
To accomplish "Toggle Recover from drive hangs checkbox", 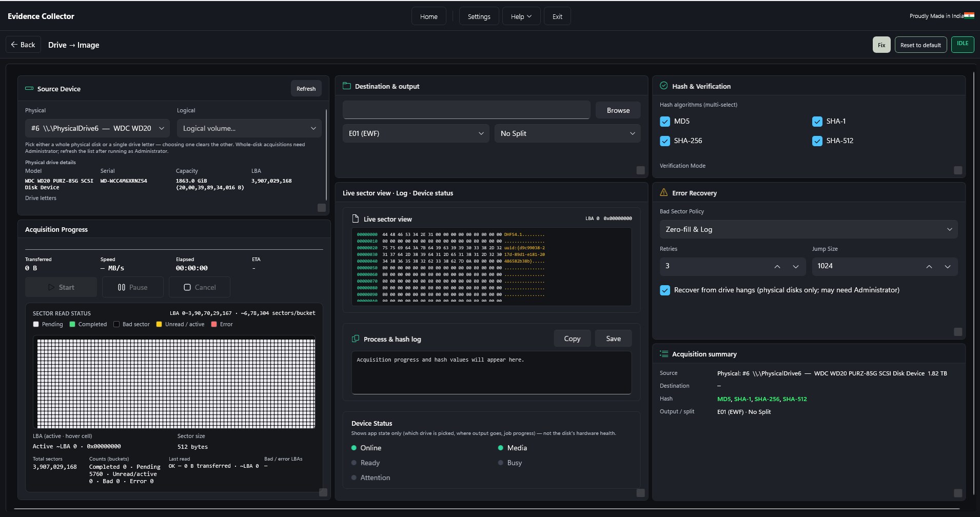I will pyautogui.click(x=665, y=290).
